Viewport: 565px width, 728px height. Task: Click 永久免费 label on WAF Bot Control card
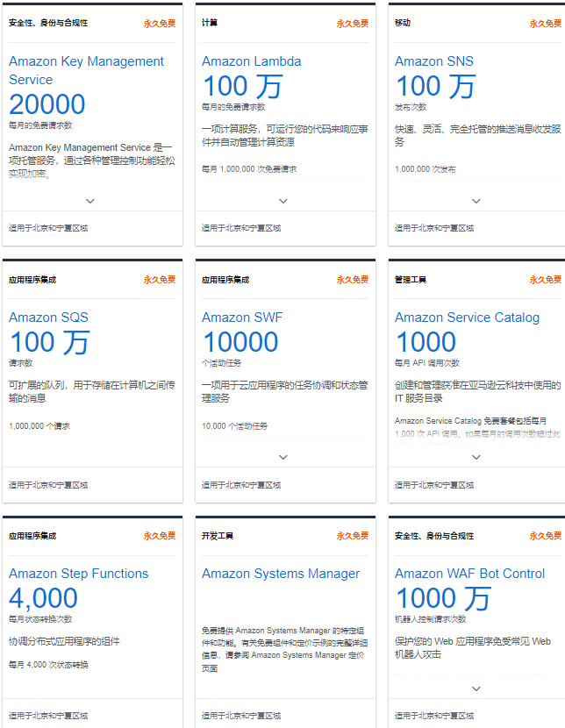pyautogui.click(x=546, y=536)
